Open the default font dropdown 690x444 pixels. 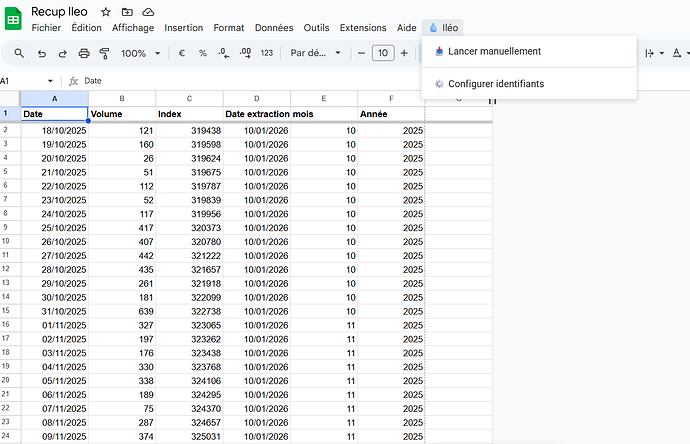coord(315,53)
